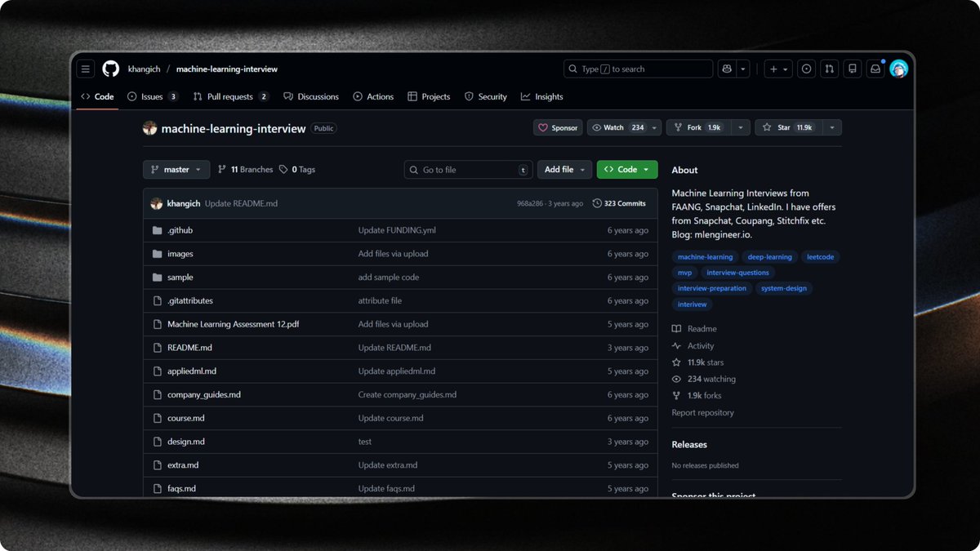The image size is (980, 551).
Task: Open the Insights tab
Action: 542,96
